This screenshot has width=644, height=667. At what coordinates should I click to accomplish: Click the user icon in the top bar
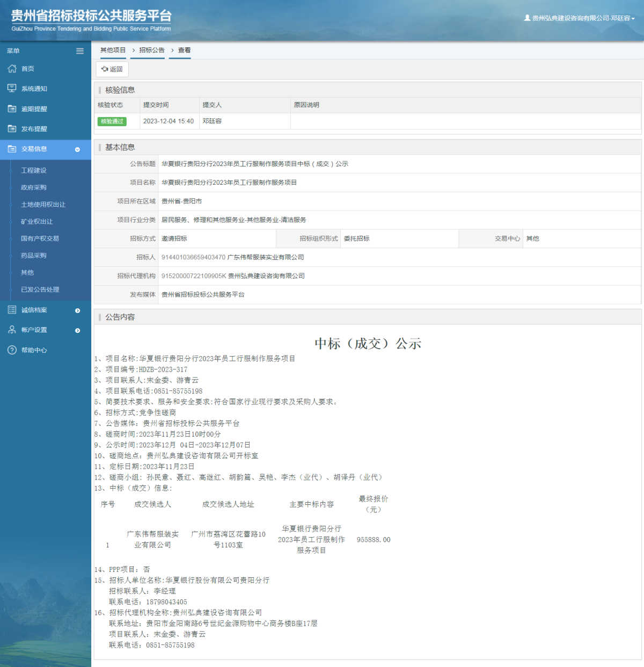point(526,18)
